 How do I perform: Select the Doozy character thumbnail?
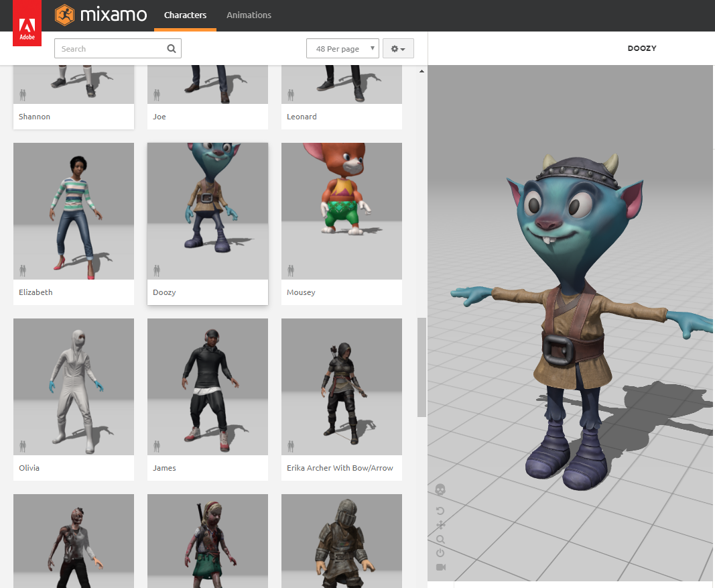tap(208, 211)
